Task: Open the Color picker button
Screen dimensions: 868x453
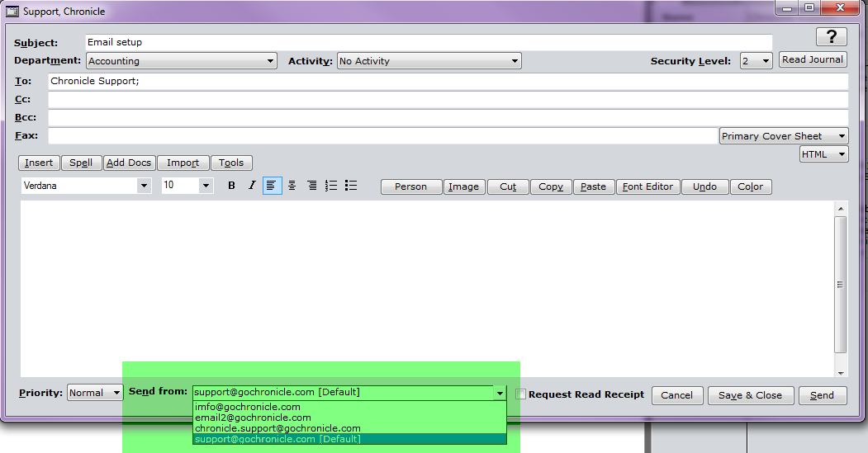Action: 751,187
